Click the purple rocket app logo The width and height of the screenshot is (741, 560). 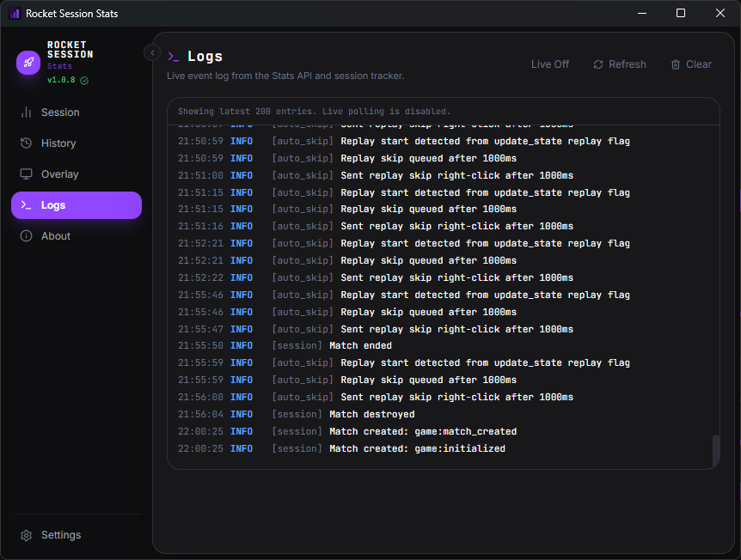pos(28,63)
